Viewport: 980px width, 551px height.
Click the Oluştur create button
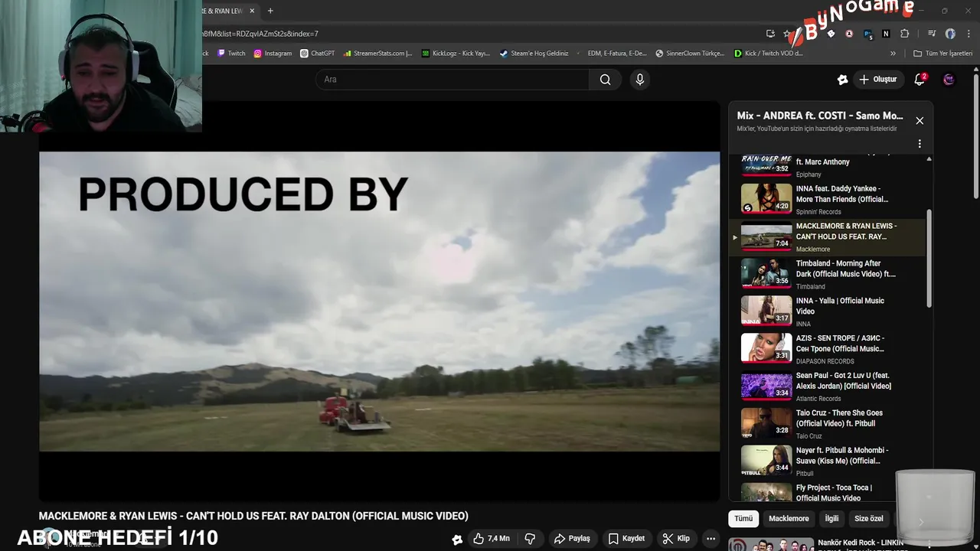click(x=877, y=80)
